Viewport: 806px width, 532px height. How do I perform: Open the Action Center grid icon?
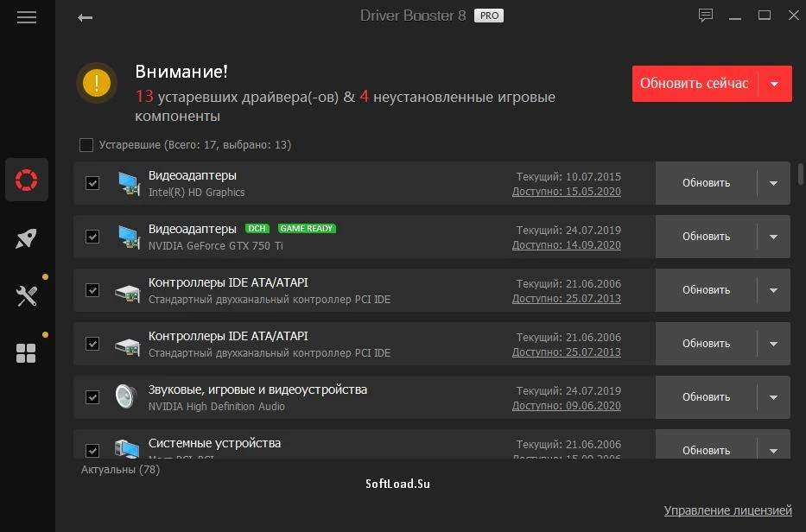27,353
